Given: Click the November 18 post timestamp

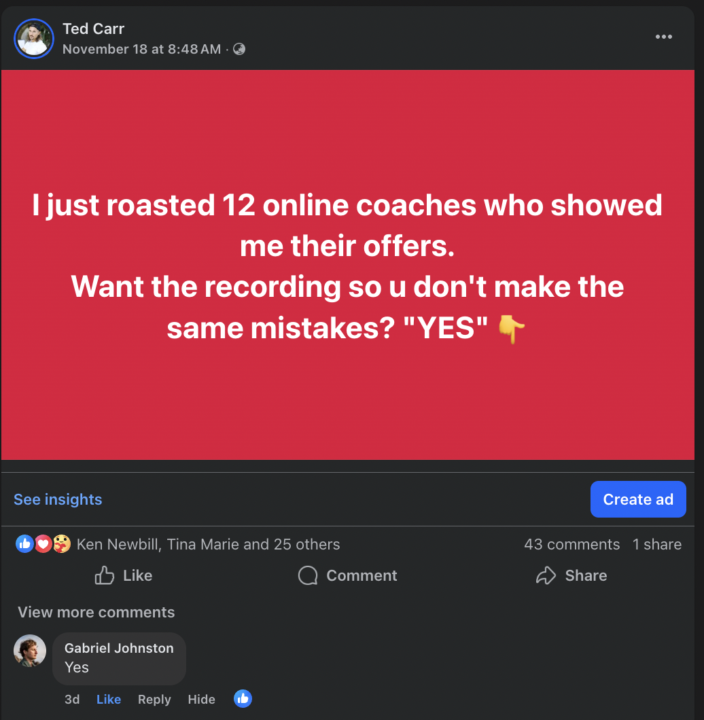Looking at the screenshot, I should tap(141, 49).
